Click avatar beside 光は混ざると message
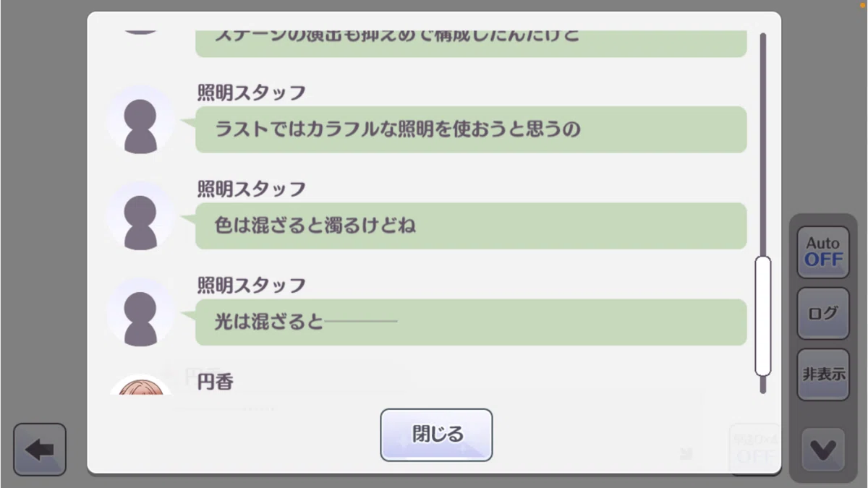Viewport: 868px width, 488px height. click(x=140, y=312)
